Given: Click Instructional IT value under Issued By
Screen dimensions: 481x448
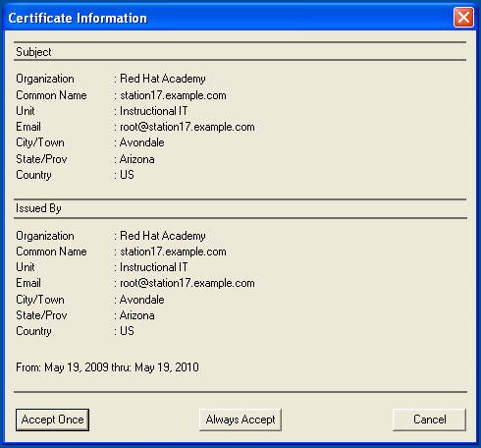Looking at the screenshot, I should click(154, 267).
